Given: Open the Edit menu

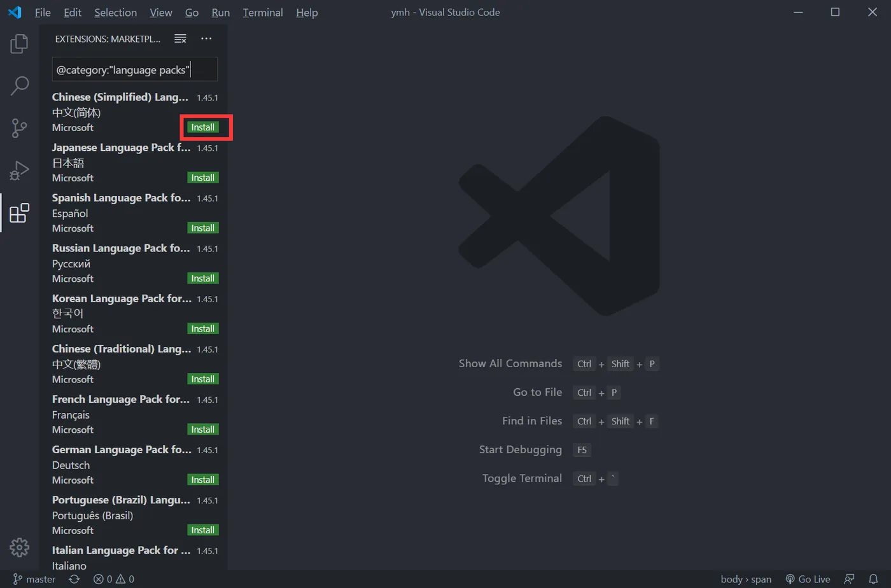Looking at the screenshot, I should tap(73, 13).
